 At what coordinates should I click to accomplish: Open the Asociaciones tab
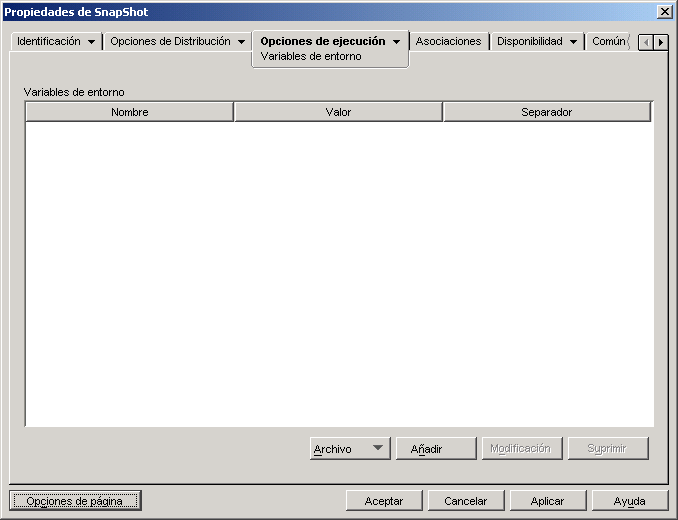click(448, 41)
